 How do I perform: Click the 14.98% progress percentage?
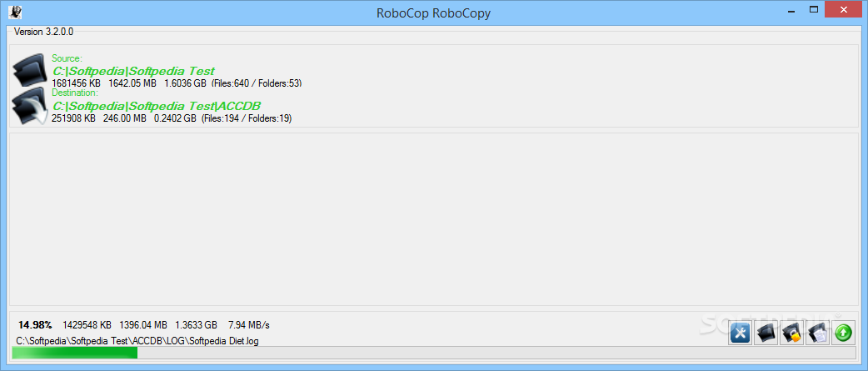(35, 324)
